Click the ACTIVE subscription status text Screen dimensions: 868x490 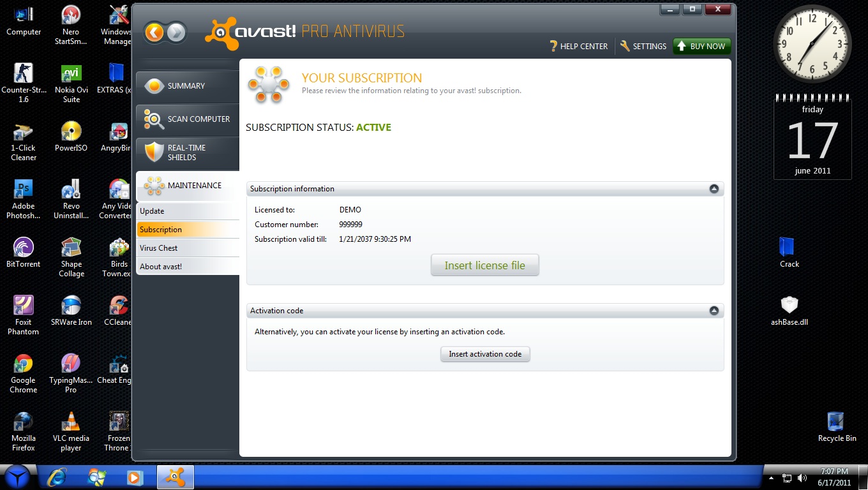pyautogui.click(x=373, y=128)
